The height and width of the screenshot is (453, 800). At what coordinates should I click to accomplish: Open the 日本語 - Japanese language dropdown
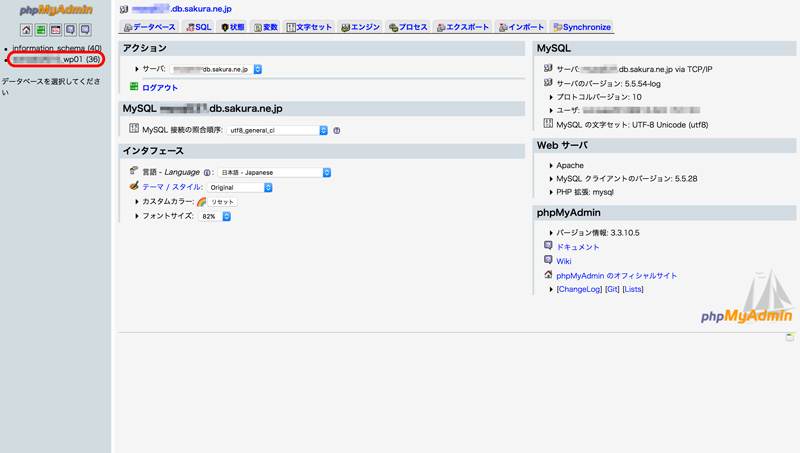[x=274, y=172]
